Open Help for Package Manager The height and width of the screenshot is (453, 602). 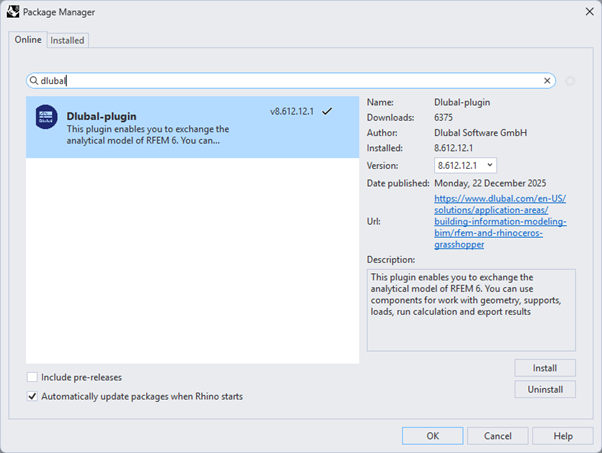[x=563, y=435]
